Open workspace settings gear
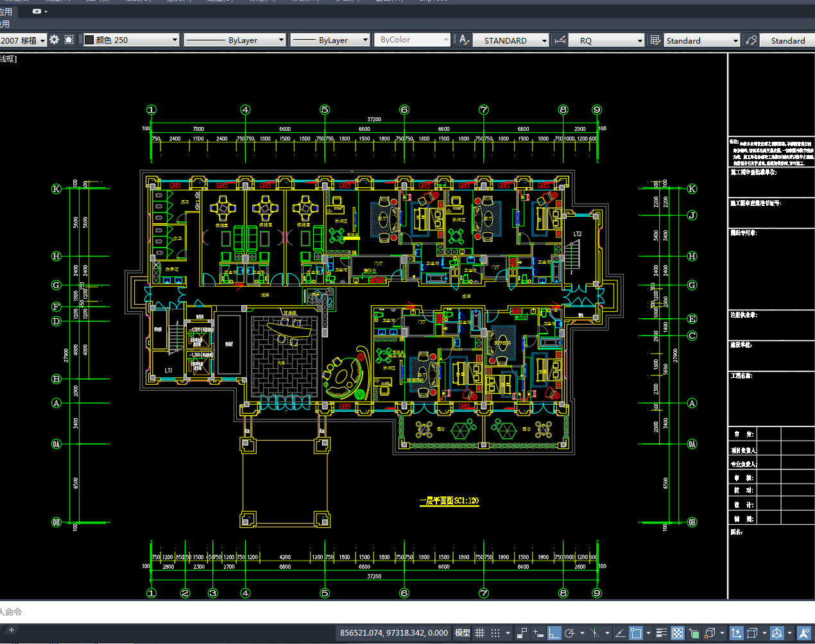This screenshot has height=644, width=815. [55, 40]
